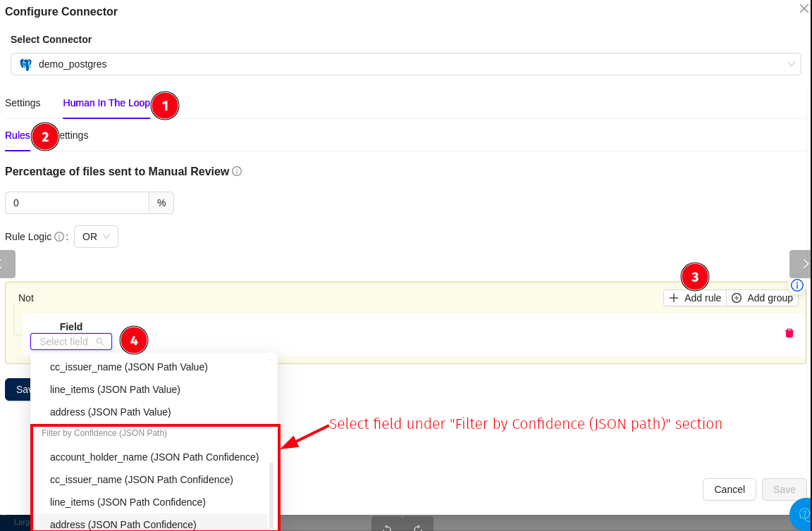Image resolution: width=812 pixels, height=531 pixels.
Task: Close the Configure Connector dialog
Action: click(804, 8)
